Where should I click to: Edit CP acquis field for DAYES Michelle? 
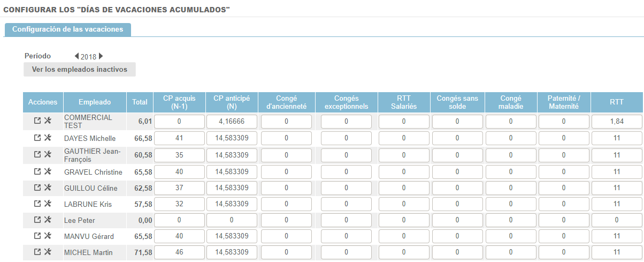click(179, 138)
